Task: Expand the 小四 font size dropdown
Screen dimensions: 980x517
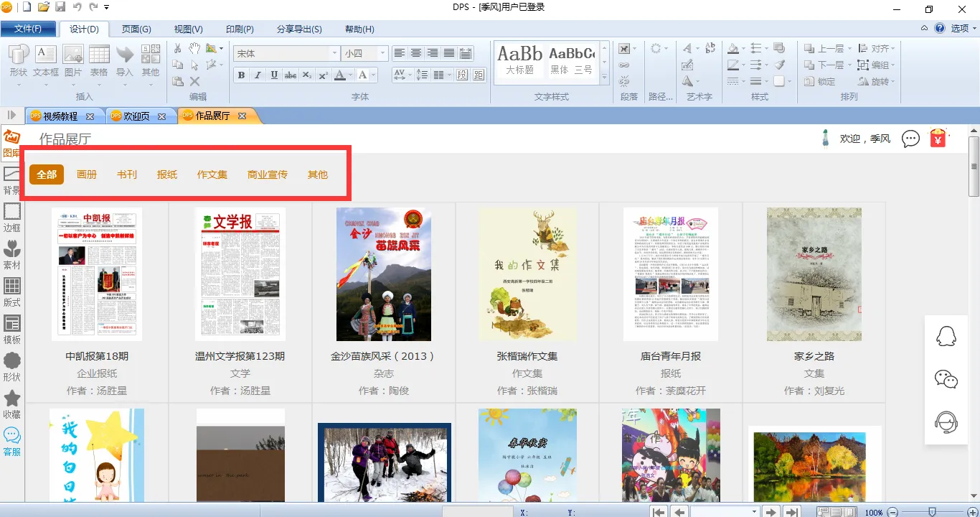Action: (x=382, y=53)
